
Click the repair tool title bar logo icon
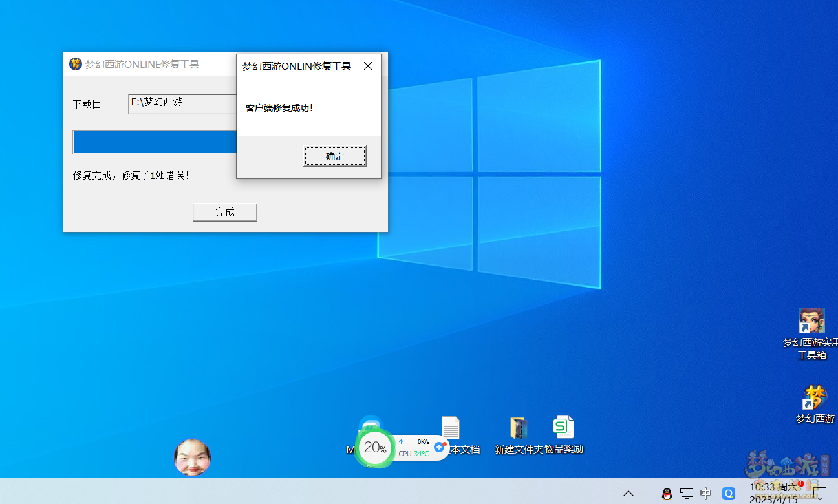pos(76,65)
